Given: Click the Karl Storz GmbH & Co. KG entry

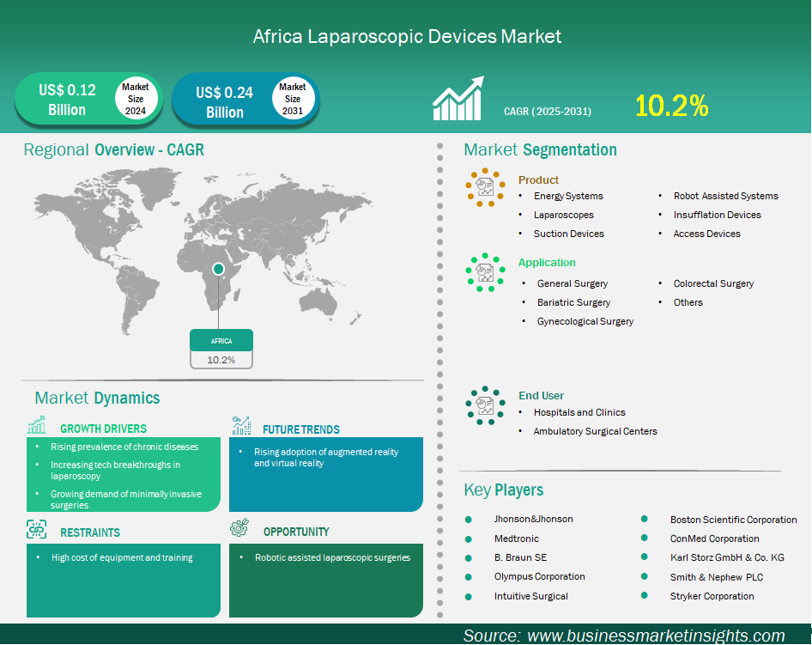Looking at the screenshot, I should tap(727, 557).
